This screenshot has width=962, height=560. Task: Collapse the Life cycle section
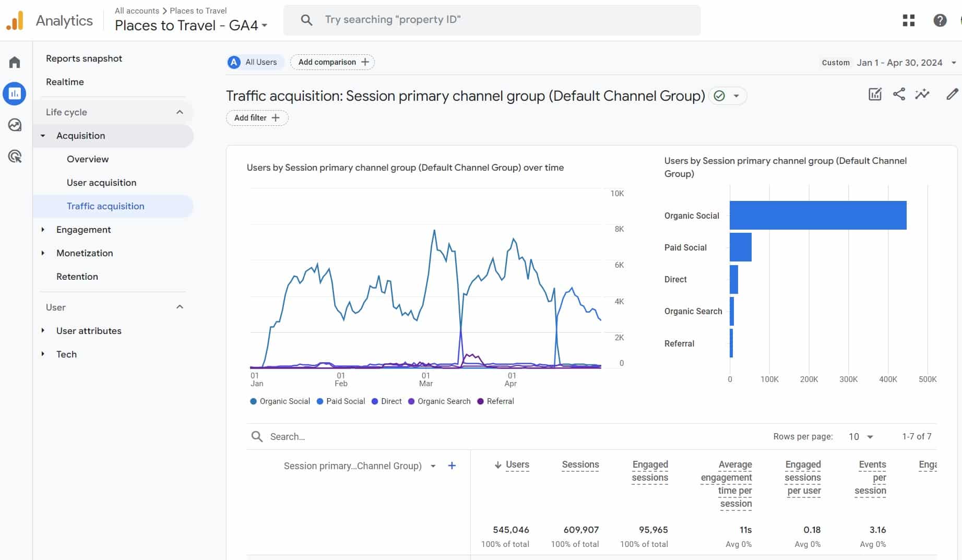pos(180,112)
